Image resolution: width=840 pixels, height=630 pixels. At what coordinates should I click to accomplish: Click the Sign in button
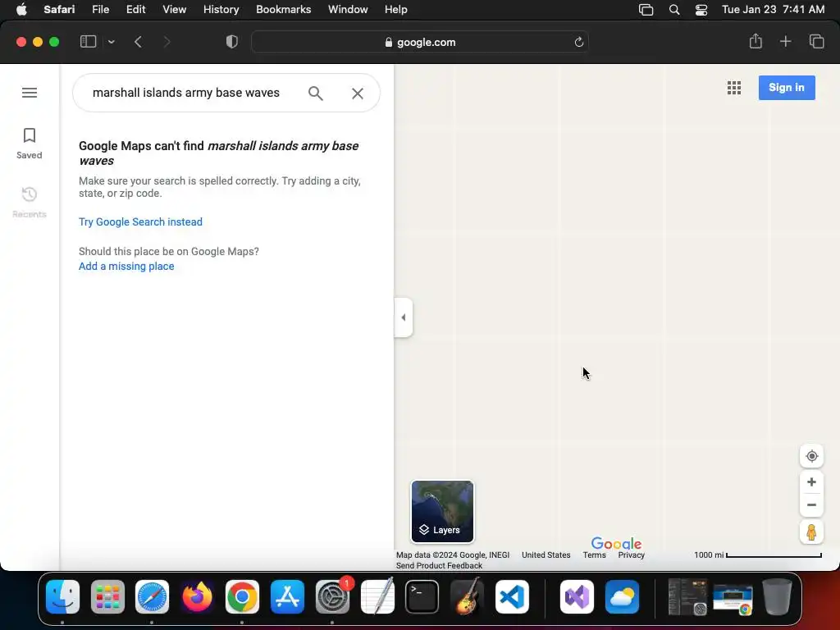pyautogui.click(x=787, y=87)
